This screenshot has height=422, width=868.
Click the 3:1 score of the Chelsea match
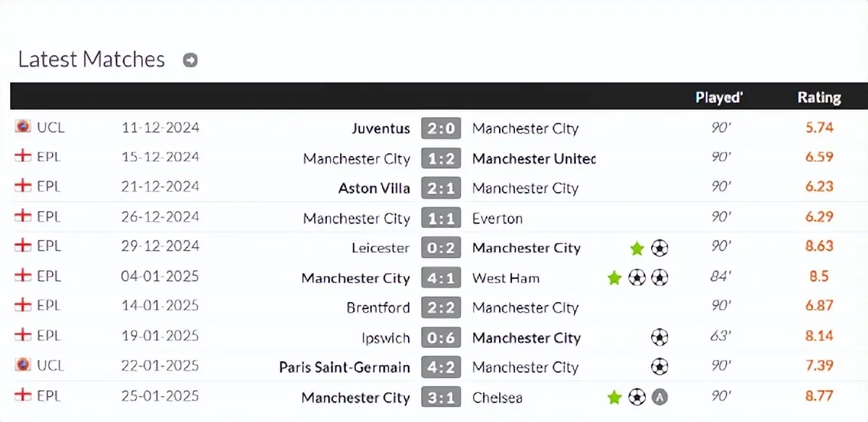click(x=441, y=397)
